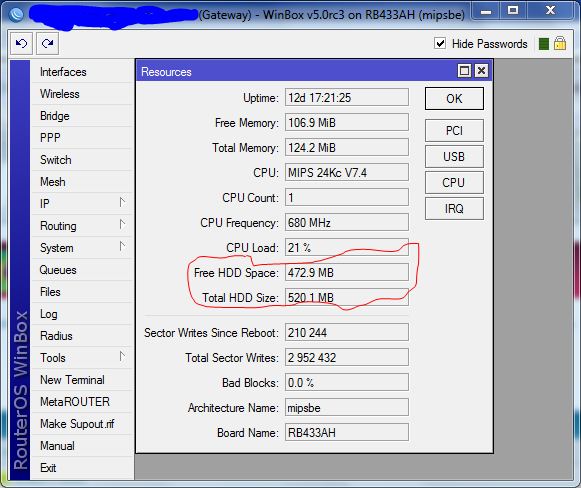Click the Undo arrow toolbar button
The image size is (581, 488).
[x=21, y=44]
